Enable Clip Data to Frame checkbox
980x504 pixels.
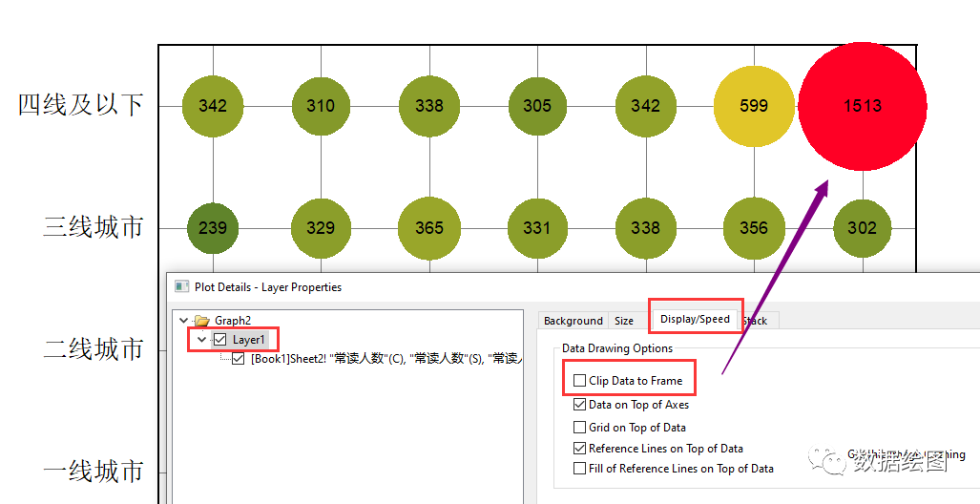[x=580, y=381]
